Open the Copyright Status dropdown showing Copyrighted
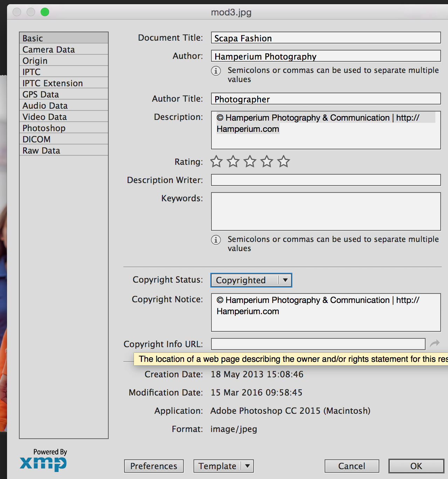448x479 pixels. pyautogui.click(x=251, y=280)
